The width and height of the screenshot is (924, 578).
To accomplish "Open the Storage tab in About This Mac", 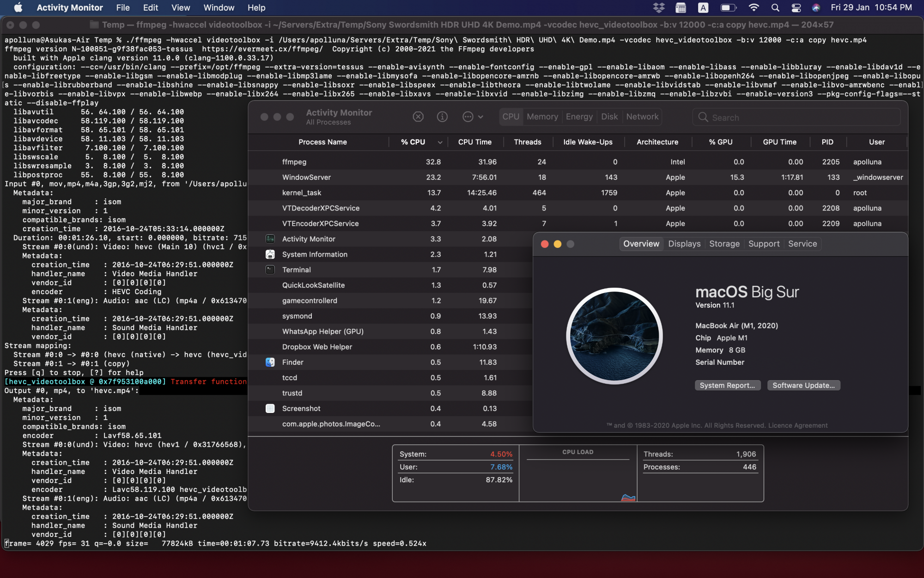I will (724, 244).
